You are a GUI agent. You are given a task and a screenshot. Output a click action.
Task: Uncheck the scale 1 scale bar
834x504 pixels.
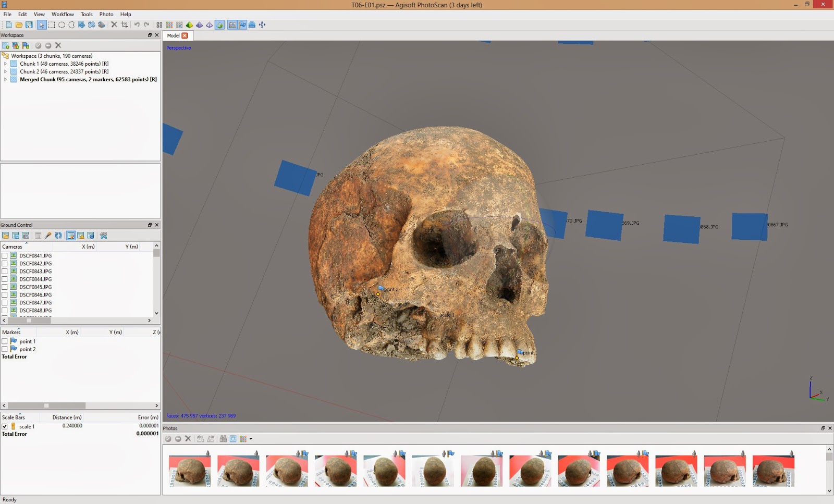[x=5, y=426]
